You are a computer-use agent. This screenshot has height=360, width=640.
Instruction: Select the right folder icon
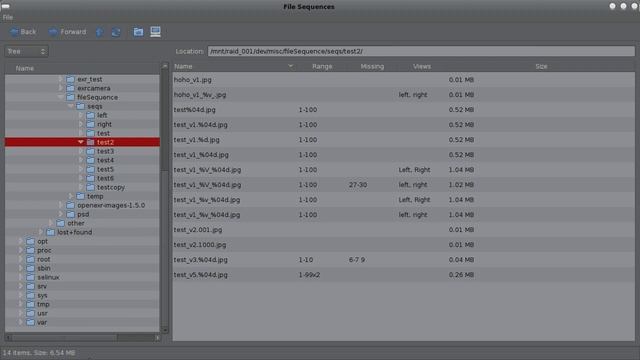(91, 124)
